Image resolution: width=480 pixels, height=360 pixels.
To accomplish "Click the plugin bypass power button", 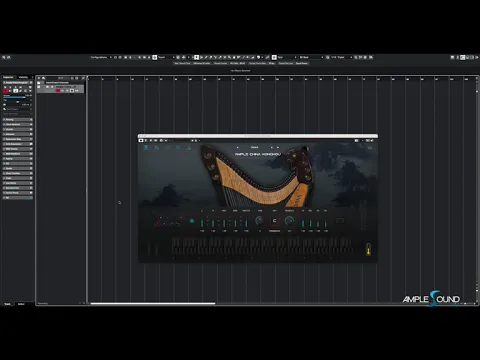I will point(140,140).
